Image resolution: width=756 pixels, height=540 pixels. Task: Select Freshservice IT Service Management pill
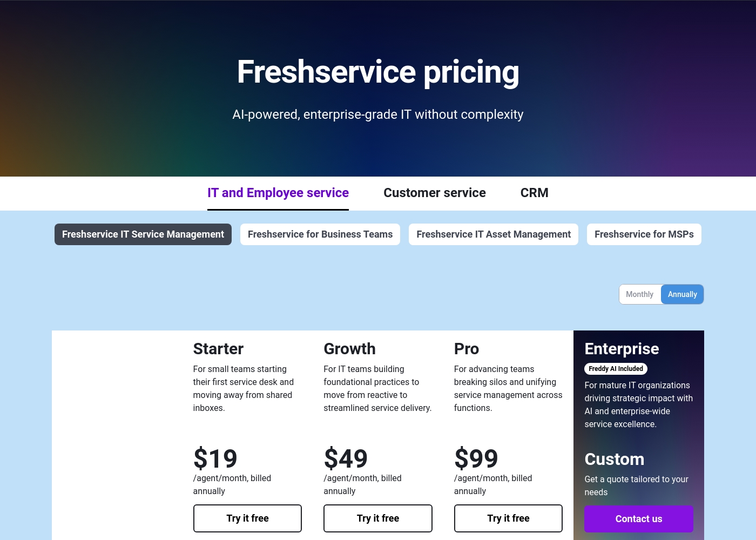tap(143, 234)
